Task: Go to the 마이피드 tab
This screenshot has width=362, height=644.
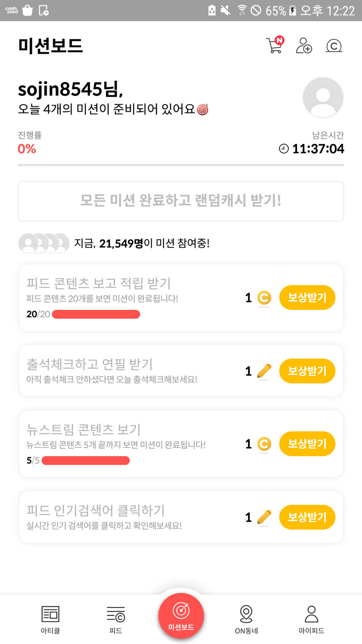Action: pos(311,619)
